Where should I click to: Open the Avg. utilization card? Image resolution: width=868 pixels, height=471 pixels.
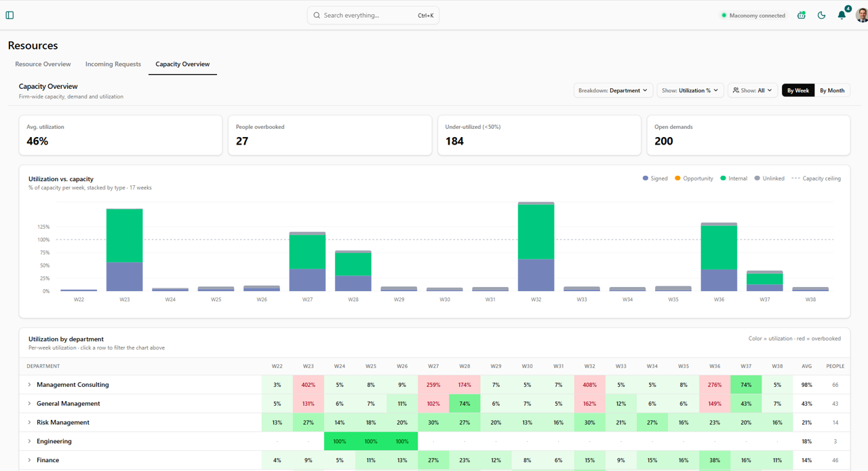[x=121, y=135]
